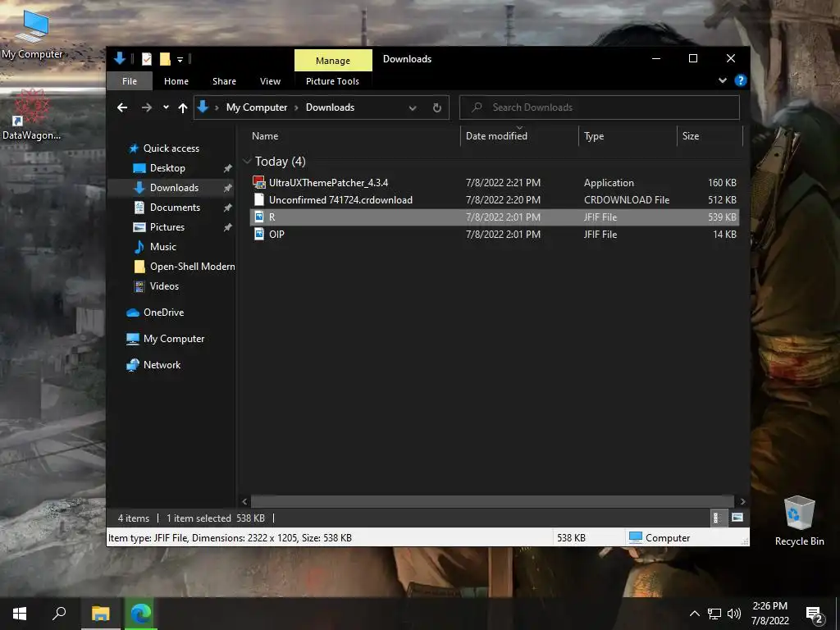Go up one folder level

[x=183, y=107]
